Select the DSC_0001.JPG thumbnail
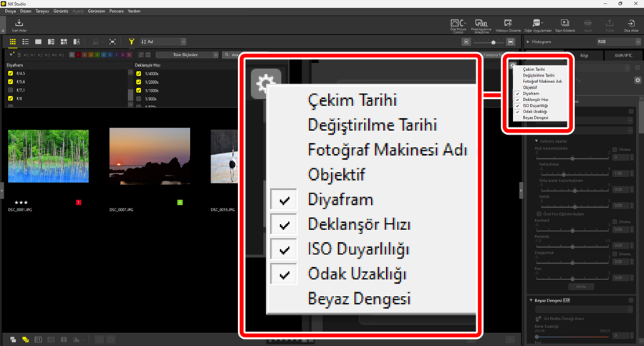644x346 pixels. [x=48, y=156]
